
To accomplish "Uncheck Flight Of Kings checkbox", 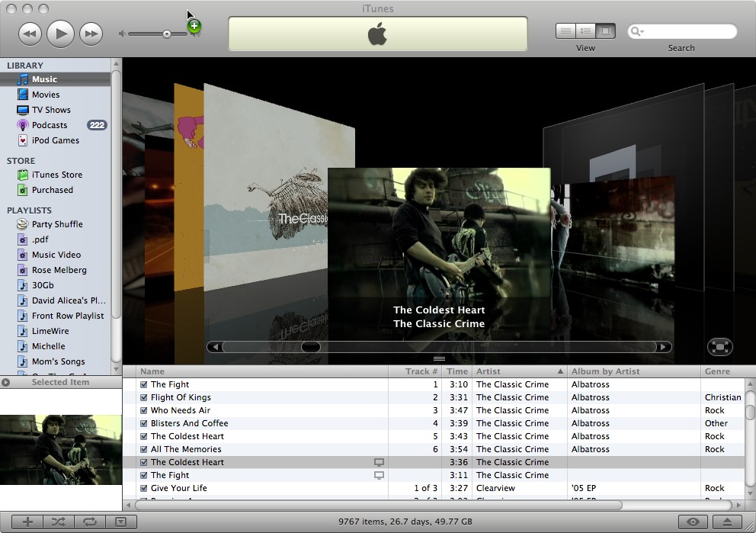I will 144,397.
